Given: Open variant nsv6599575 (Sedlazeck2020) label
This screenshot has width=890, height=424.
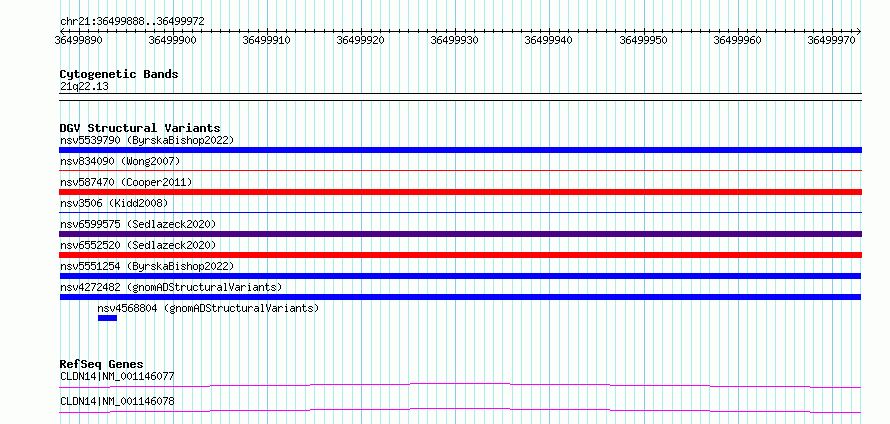Looking at the screenshot, I should (x=138, y=224).
